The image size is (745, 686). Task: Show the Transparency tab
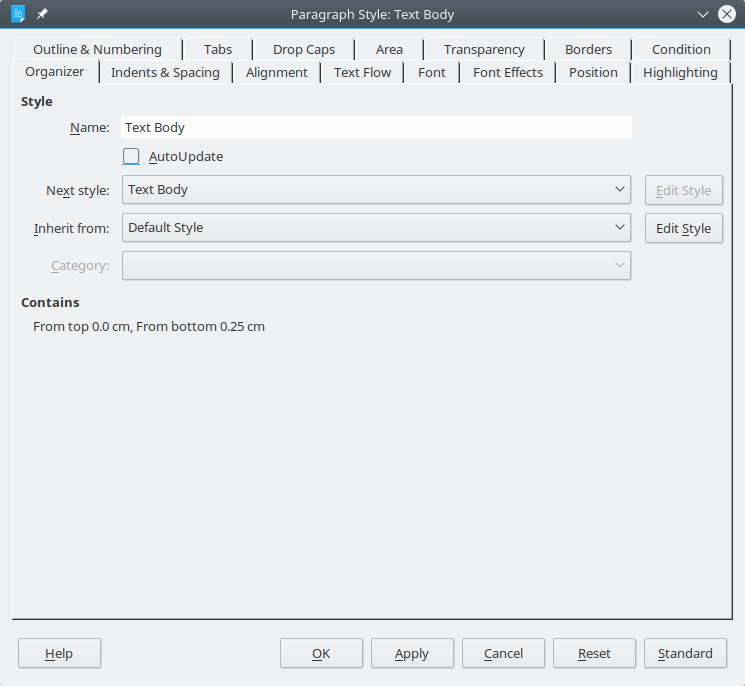tap(484, 50)
